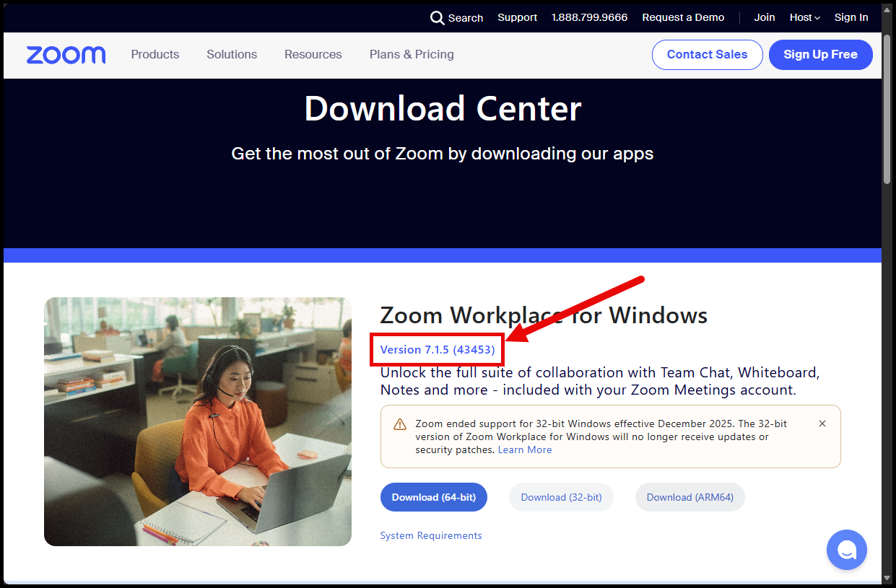Click the scrollbar down arrow
The height and width of the screenshot is (588, 896).
tap(887, 578)
